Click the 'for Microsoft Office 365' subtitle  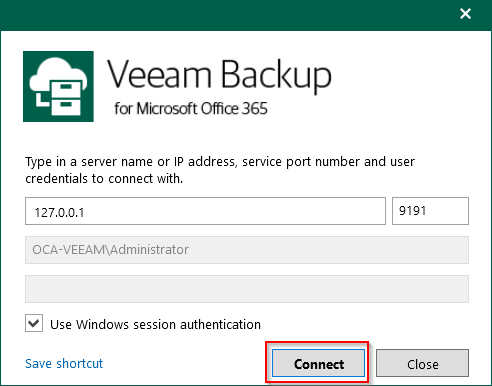pyautogui.click(x=191, y=109)
